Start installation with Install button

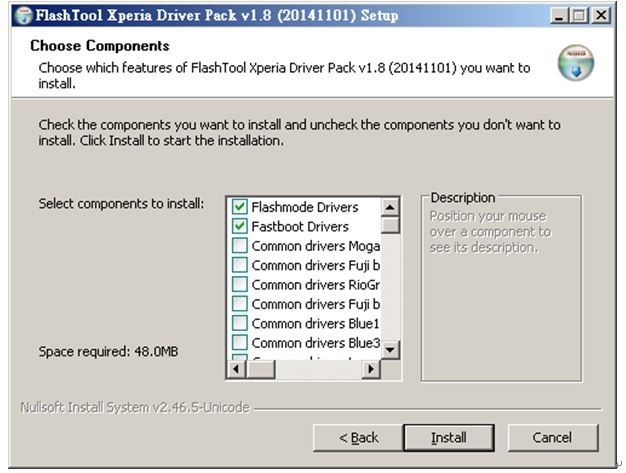(x=449, y=438)
